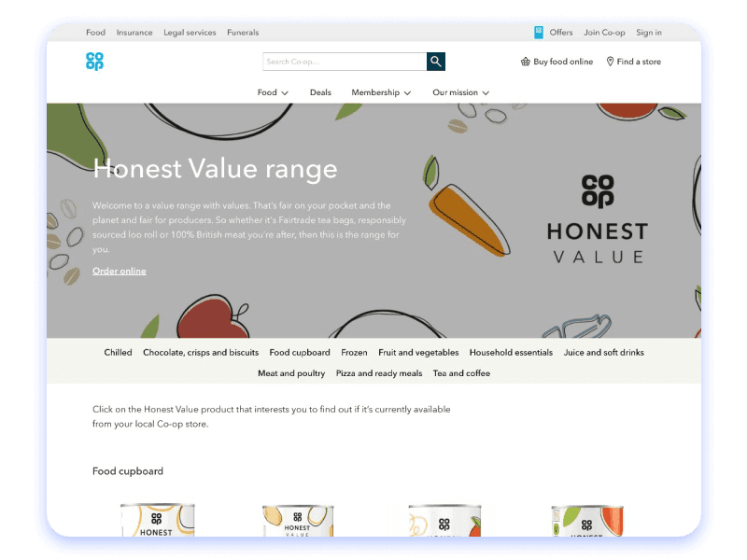Expand the Food navigation dropdown
The image size is (747, 560).
point(273,92)
